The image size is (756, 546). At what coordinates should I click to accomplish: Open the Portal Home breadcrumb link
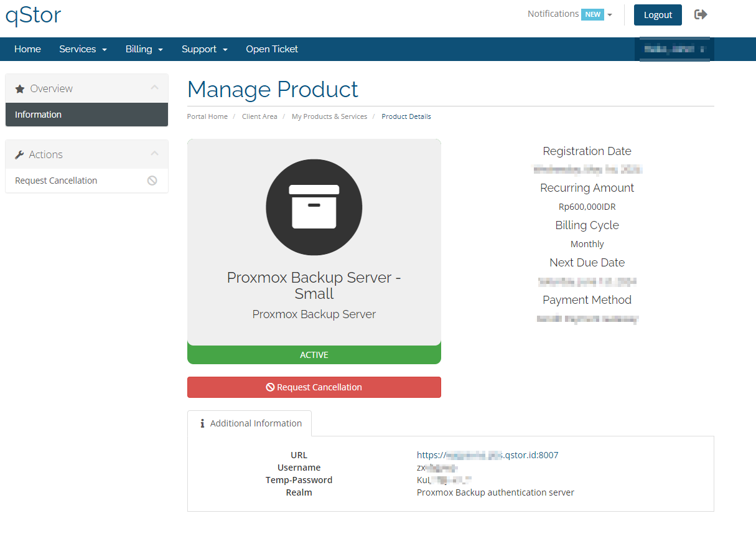pos(207,116)
